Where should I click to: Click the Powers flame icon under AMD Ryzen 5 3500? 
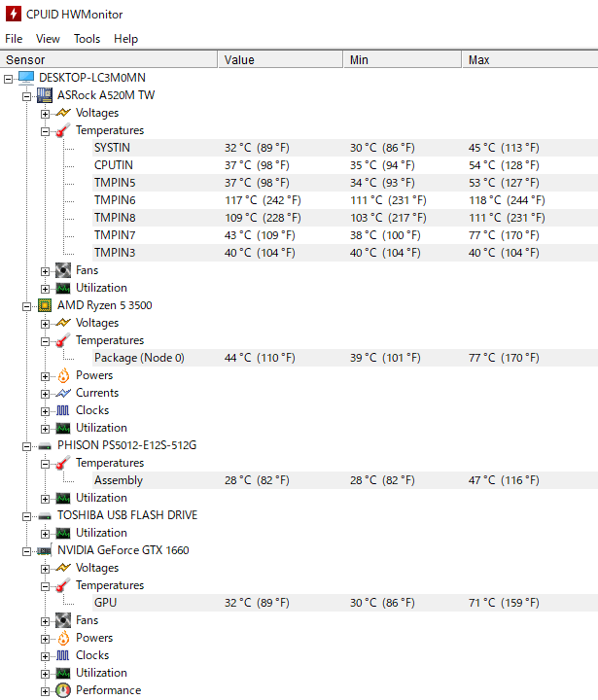(x=63, y=375)
